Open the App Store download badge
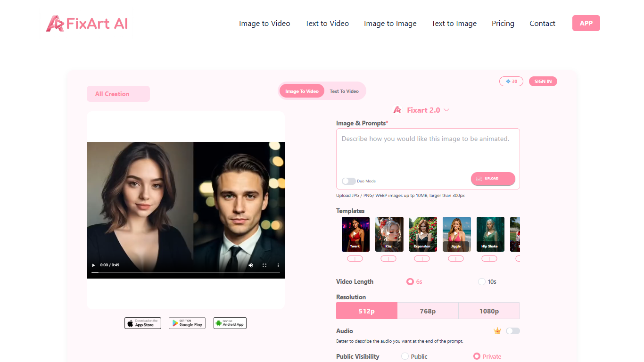 pos(143,323)
